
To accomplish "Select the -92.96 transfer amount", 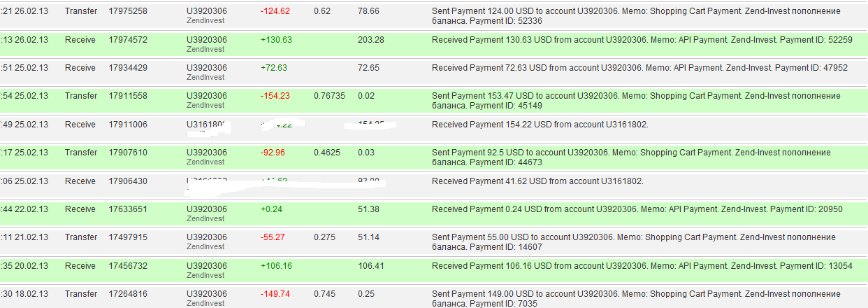I will tap(273, 153).
